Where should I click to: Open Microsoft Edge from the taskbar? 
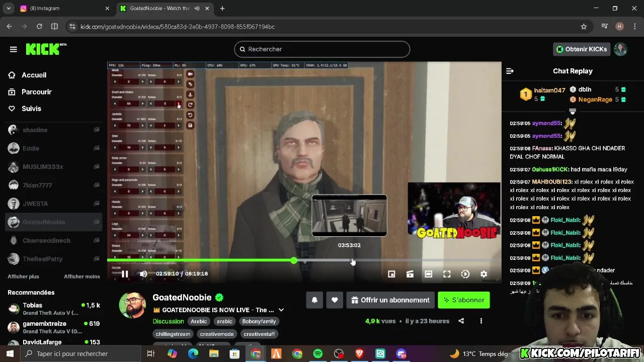193,354
